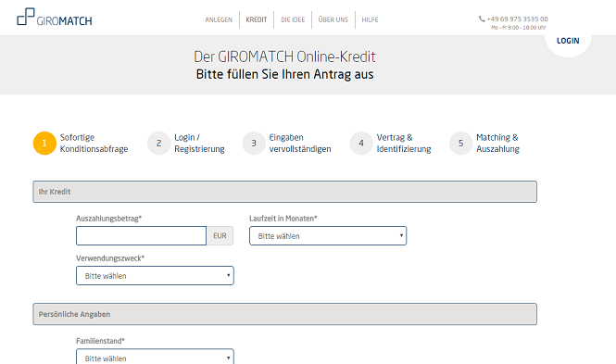The image size is (616, 364).
Task: Select step 5 circle Matching & Auszahlung
Action: (460, 143)
